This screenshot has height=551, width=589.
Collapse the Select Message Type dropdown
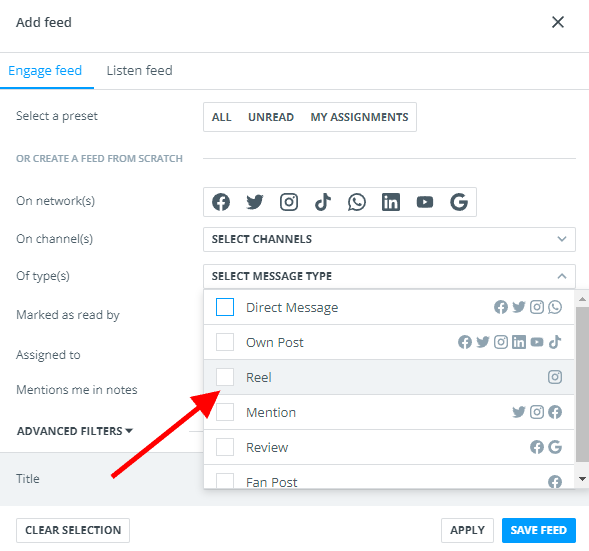(x=389, y=276)
